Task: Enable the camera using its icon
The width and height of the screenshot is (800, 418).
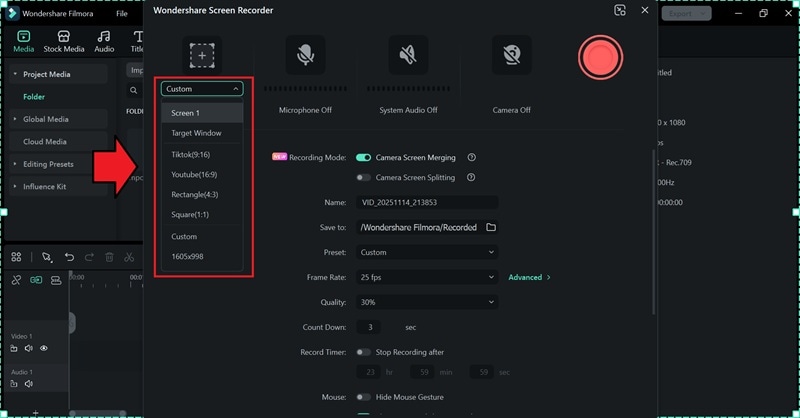Action: [x=511, y=55]
